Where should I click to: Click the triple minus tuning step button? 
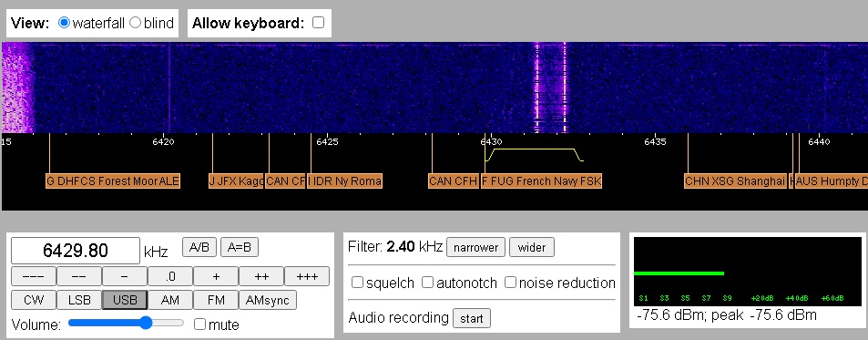[34, 276]
